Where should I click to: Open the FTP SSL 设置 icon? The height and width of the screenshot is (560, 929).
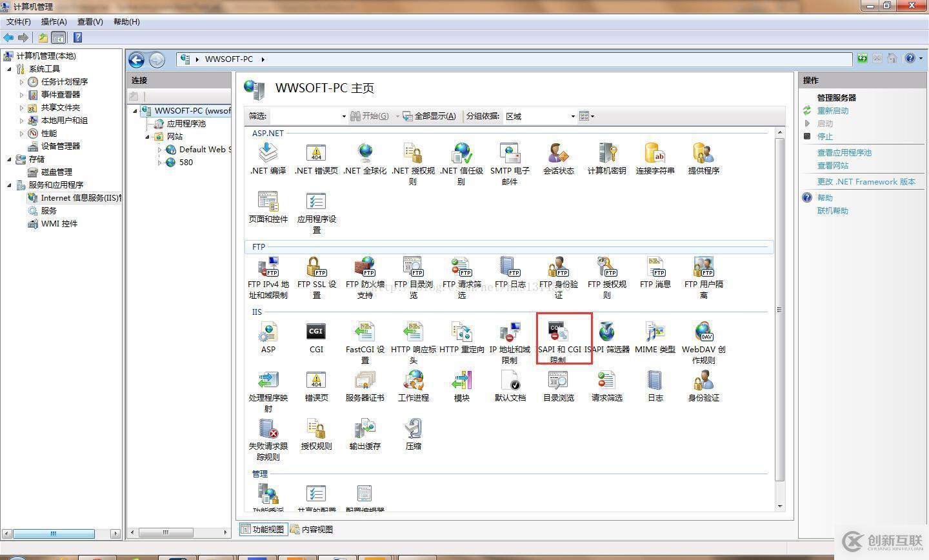click(x=316, y=277)
